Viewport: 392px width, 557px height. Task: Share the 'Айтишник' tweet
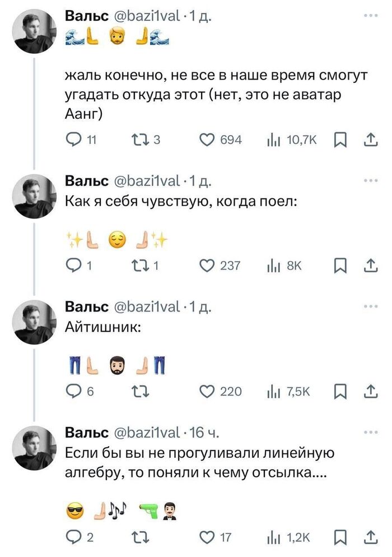pos(370,392)
